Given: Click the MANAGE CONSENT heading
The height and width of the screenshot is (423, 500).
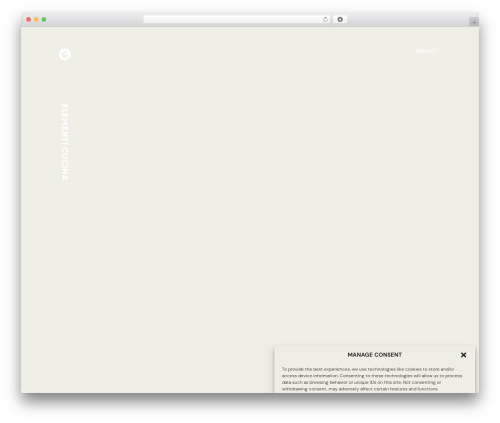Looking at the screenshot, I should coord(375,355).
